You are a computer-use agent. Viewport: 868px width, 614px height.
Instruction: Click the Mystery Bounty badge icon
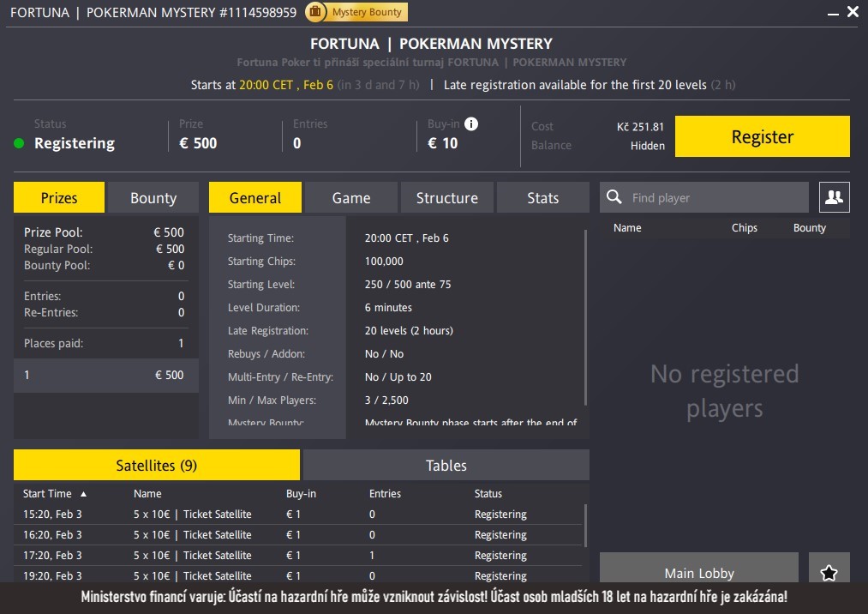pyautogui.click(x=315, y=12)
